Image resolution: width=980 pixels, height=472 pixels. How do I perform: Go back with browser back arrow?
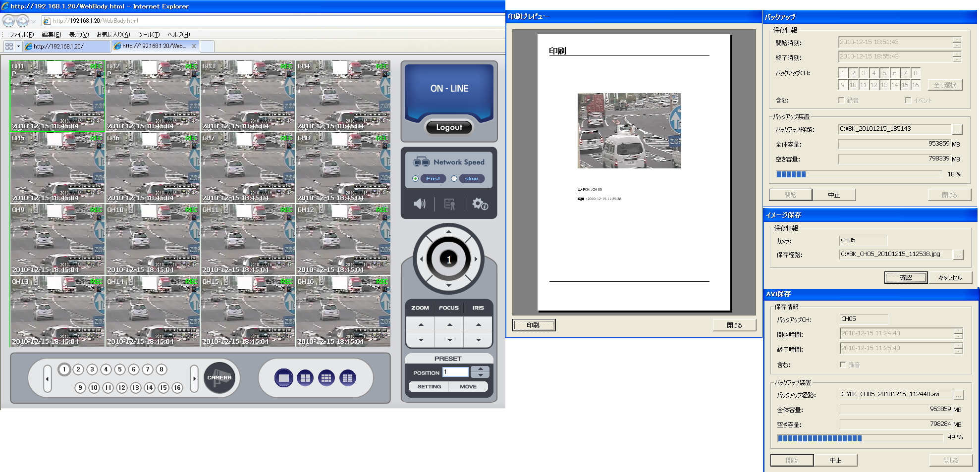(x=8, y=21)
